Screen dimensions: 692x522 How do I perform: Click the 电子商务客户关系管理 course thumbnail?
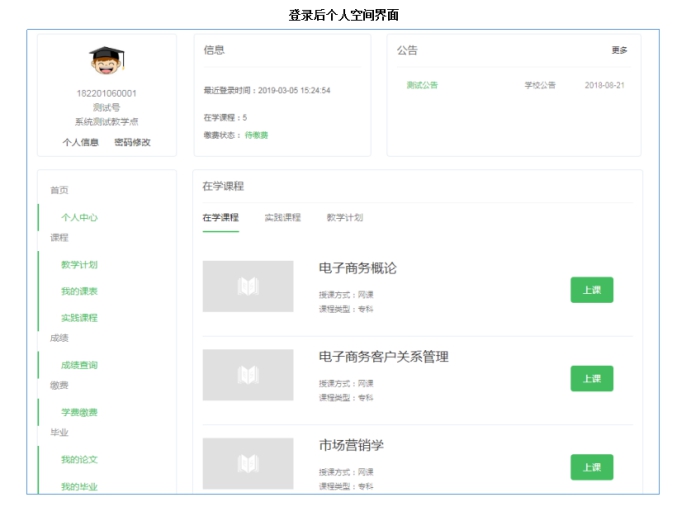(x=248, y=375)
